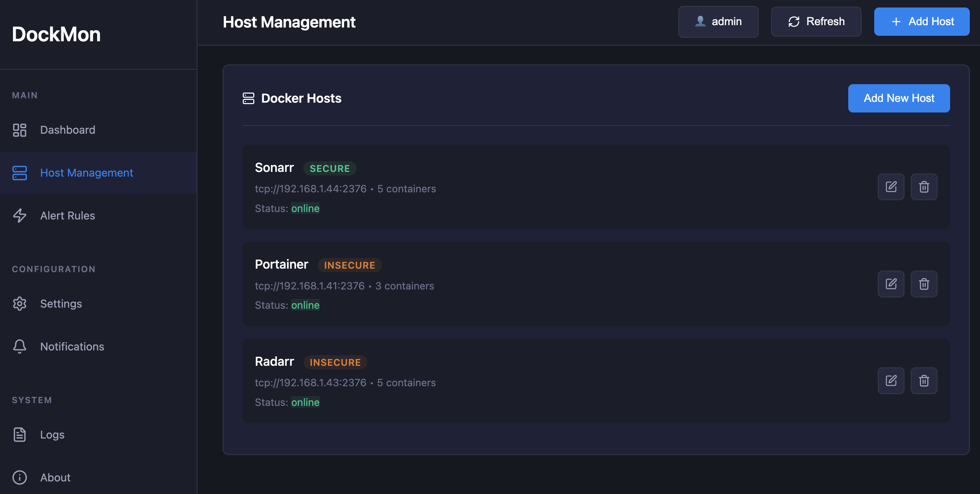980x494 pixels.
Task: Remove the Radarr host via trash icon
Action: (x=924, y=381)
